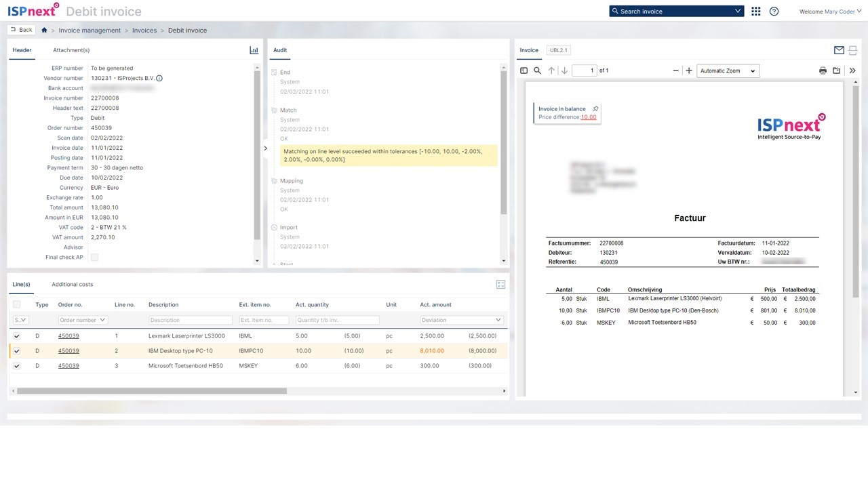Click the Back button
The height and width of the screenshot is (488, 868).
[x=20, y=30]
